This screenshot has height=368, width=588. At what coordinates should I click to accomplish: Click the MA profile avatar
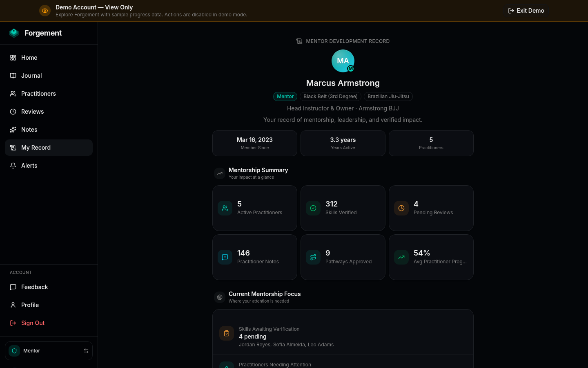pyautogui.click(x=343, y=61)
